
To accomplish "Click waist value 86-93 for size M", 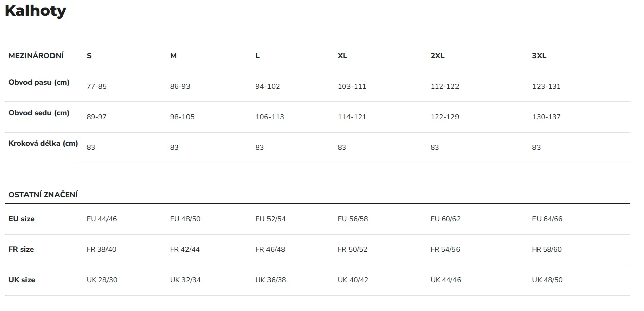I will coord(180,86).
